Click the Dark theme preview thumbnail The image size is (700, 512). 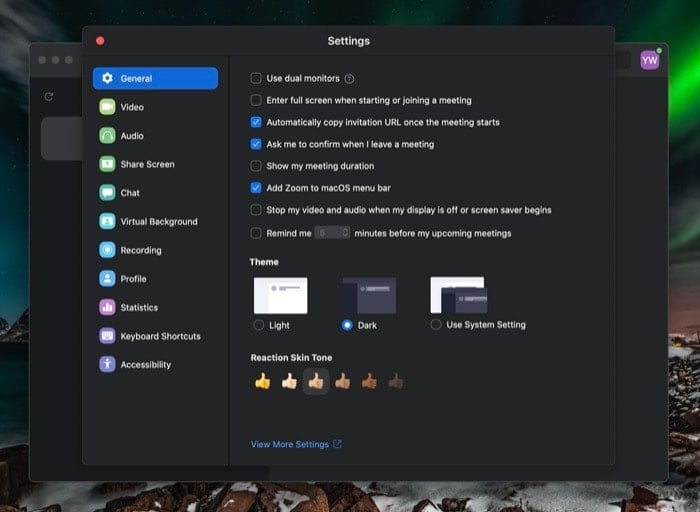(369, 295)
